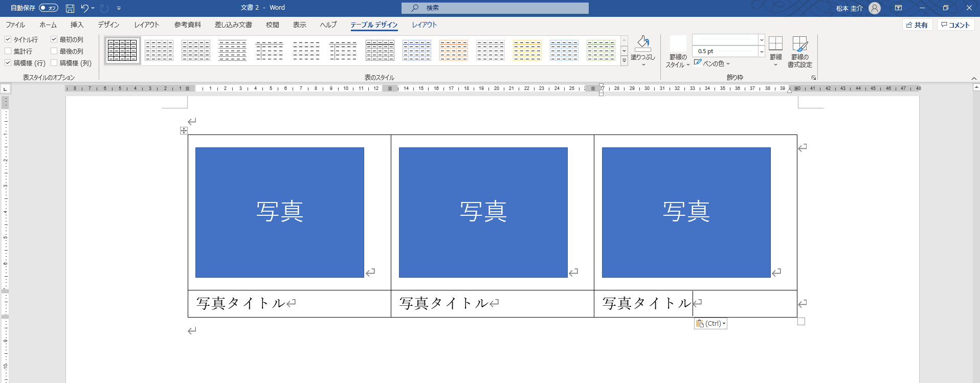The width and height of the screenshot is (980, 383).
Task: Click the コメント button
Action: (955, 25)
